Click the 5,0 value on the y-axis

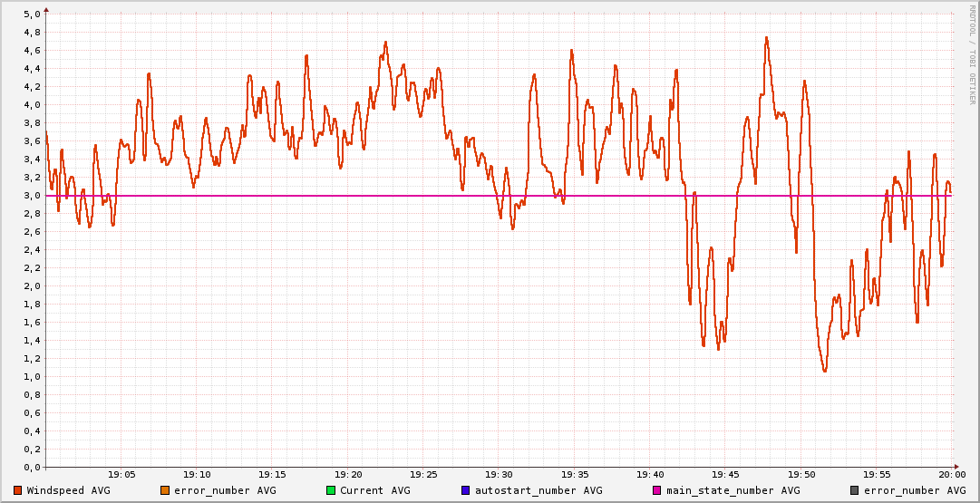pyautogui.click(x=32, y=15)
